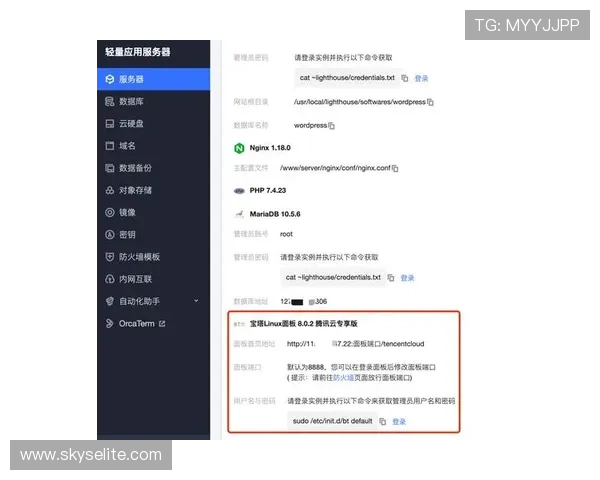Image resolution: width=600 pixels, height=480 pixels.
Task: Open the 防火墙 page link in panel port hint
Action: point(343,378)
